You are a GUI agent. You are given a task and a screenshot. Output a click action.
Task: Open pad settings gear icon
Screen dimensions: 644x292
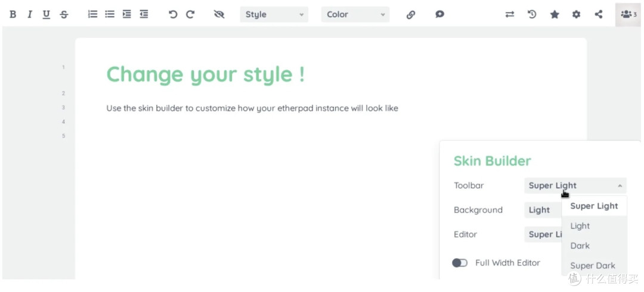(576, 14)
